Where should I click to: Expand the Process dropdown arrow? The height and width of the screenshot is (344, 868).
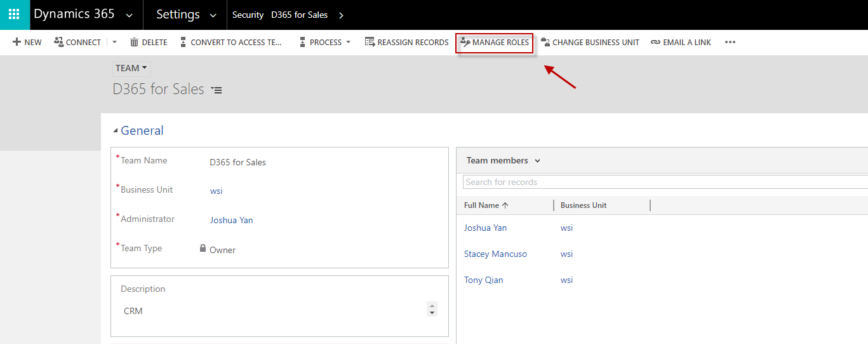point(348,43)
